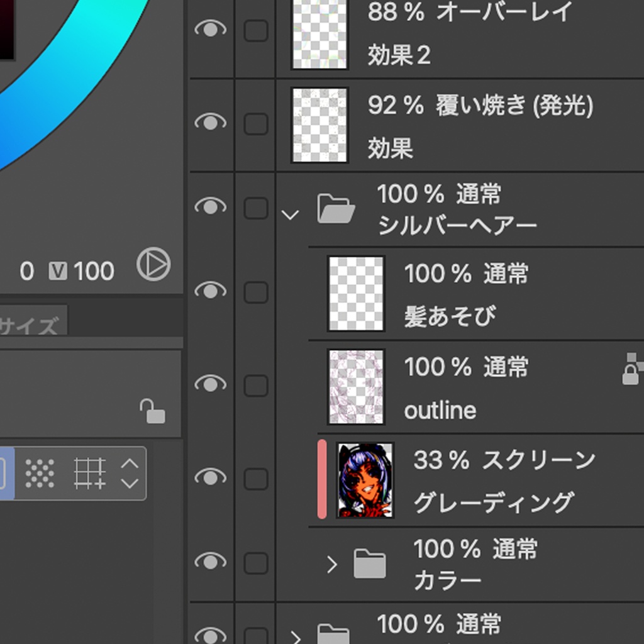This screenshot has width=644, height=644.
Task: Click the 92 % 覆い焼き (発光) label
Action: coord(480,105)
